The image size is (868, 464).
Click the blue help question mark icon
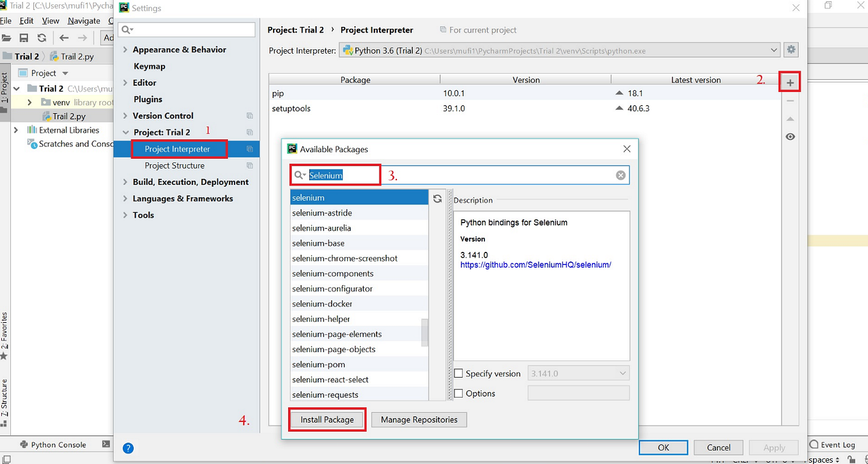(x=128, y=448)
